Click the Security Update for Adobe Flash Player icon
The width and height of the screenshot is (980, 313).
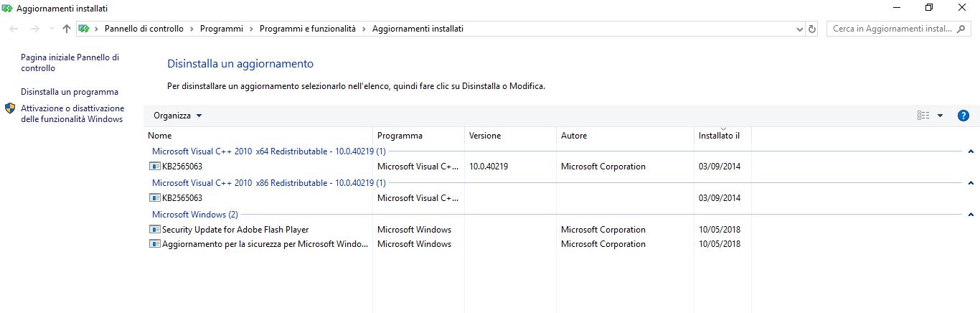154,230
